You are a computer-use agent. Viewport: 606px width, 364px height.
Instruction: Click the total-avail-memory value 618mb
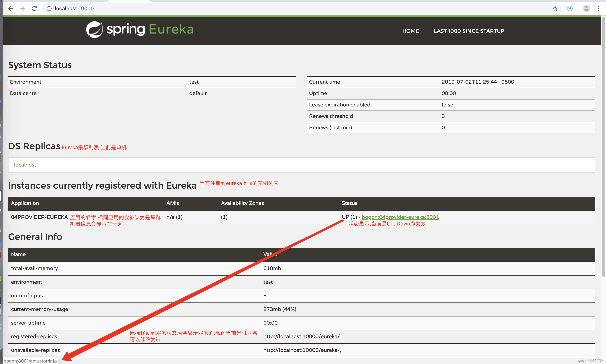coord(272,268)
